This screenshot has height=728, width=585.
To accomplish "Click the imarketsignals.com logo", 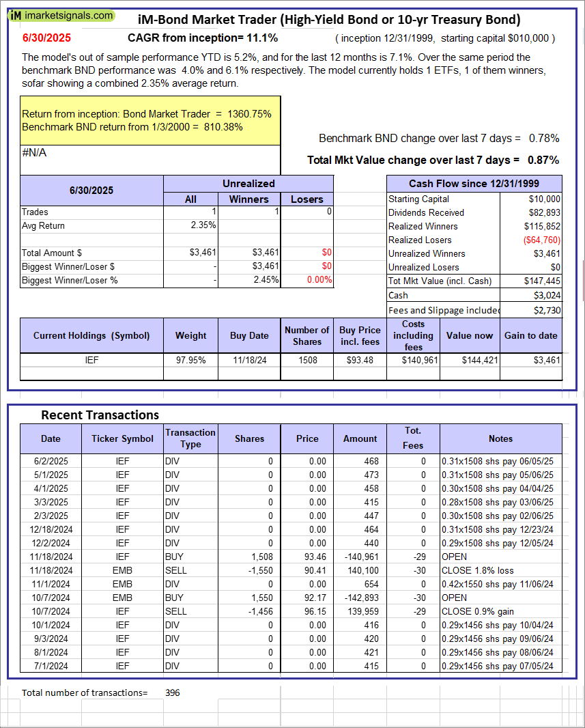I will [62, 15].
